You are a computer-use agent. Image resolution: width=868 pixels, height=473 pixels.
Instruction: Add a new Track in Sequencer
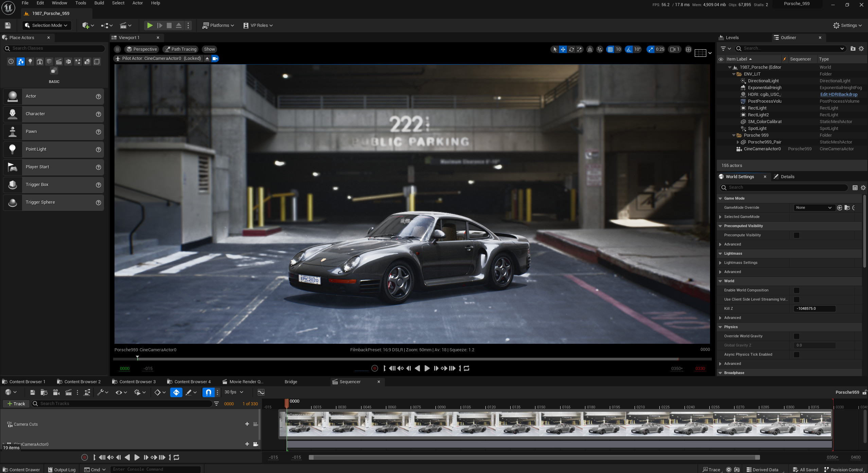click(16, 404)
